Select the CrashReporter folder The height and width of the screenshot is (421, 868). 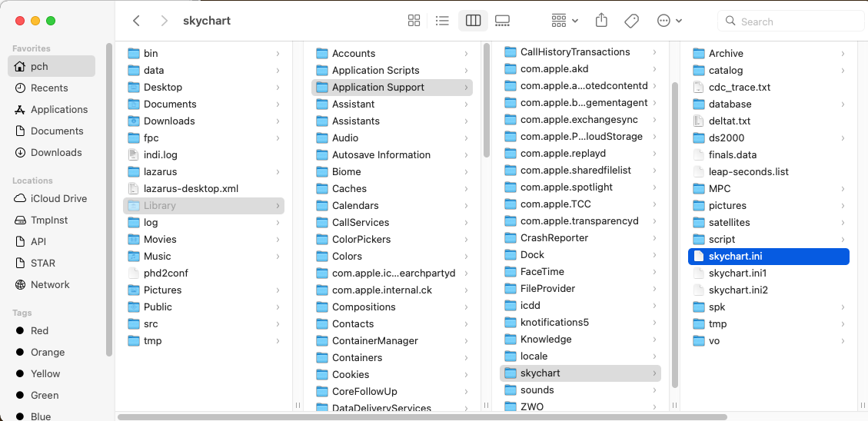tap(554, 237)
